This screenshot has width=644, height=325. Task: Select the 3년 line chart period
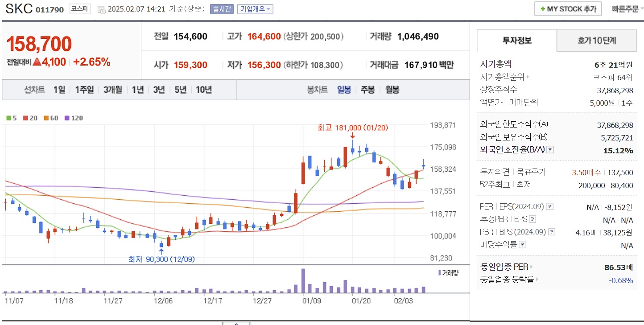pos(159,90)
